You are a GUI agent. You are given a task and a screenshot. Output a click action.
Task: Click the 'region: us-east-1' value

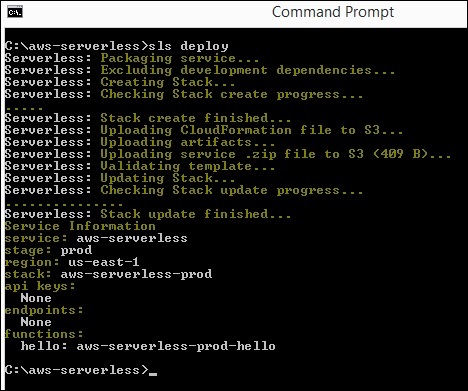[104, 262]
